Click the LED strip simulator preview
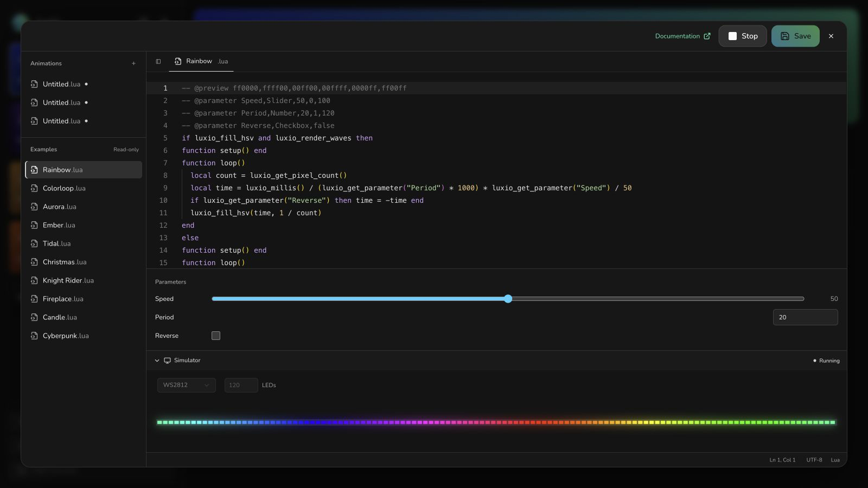Viewport: 868px width, 488px height. [x=496, y=422]
